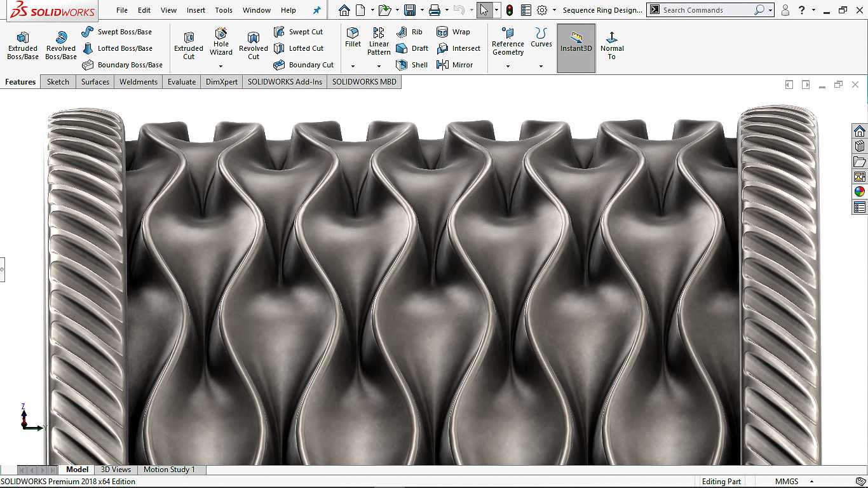
Task: Select Swept Cut feature
Action: click(x=299, y=32)
